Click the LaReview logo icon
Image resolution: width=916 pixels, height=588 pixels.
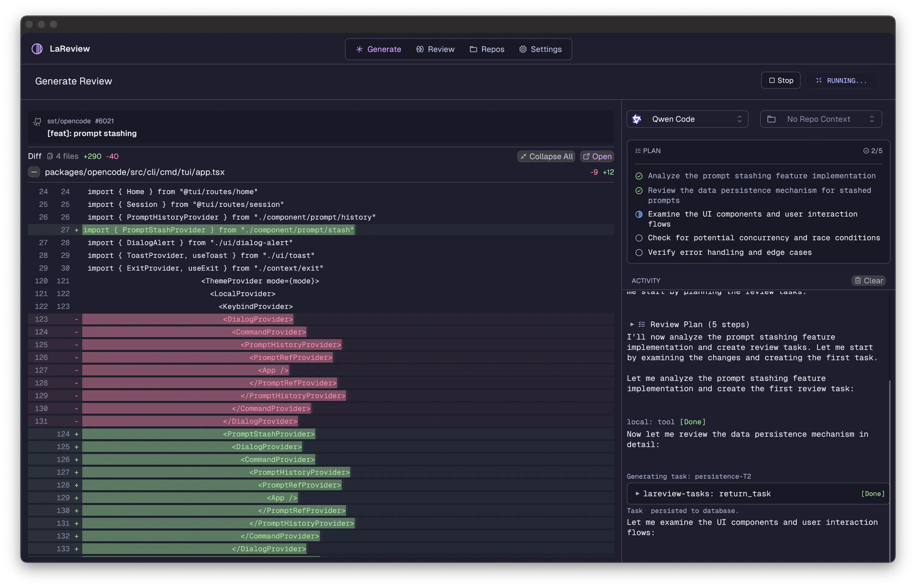point(37,49)
